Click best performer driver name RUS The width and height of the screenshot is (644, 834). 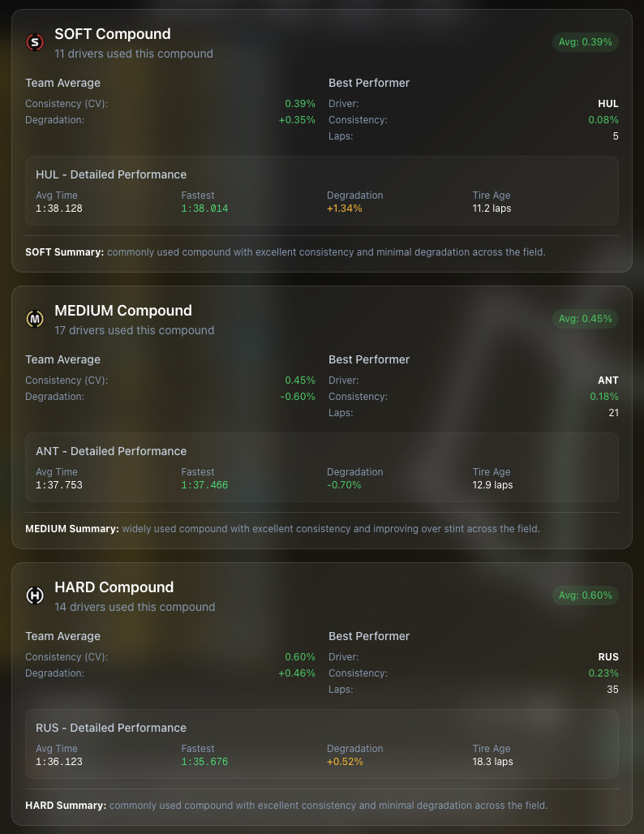(608, 657)
